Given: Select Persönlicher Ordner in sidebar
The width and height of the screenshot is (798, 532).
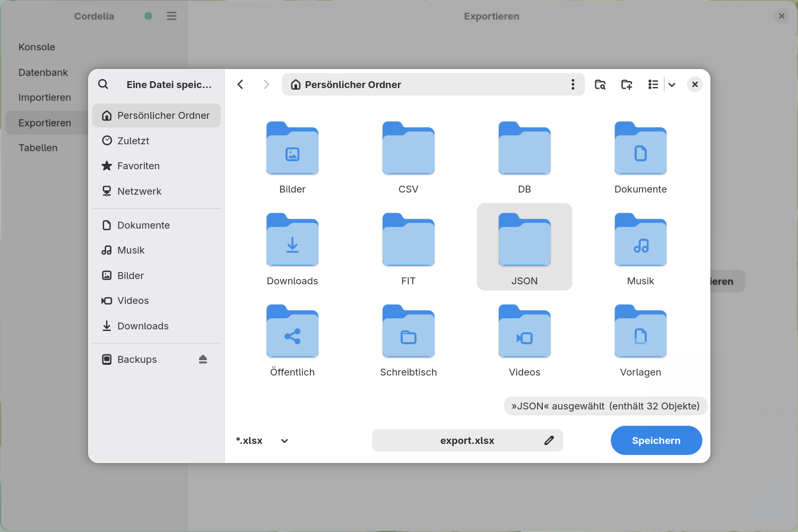Looking at the screenshot, I should click(157, 116).
